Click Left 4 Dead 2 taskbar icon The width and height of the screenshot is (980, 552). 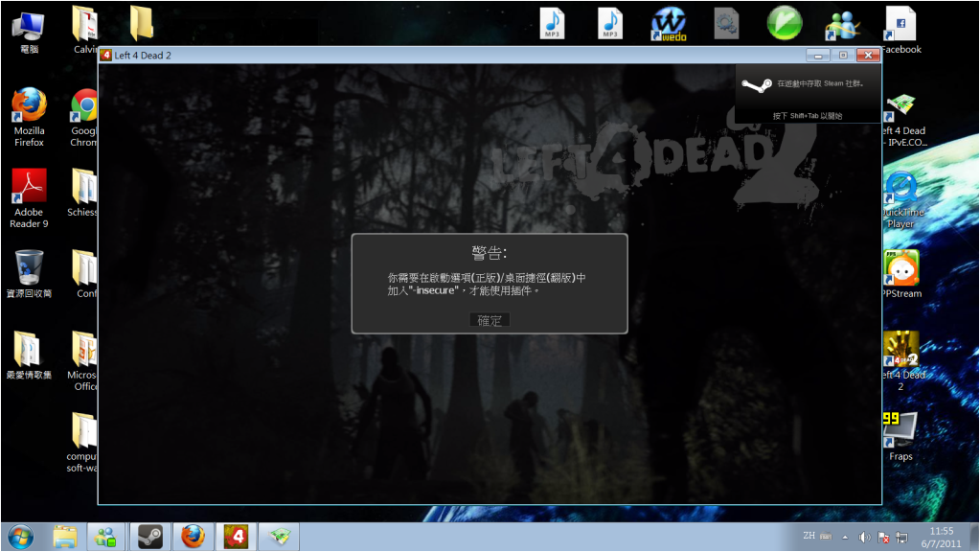[x=236, y=536]
